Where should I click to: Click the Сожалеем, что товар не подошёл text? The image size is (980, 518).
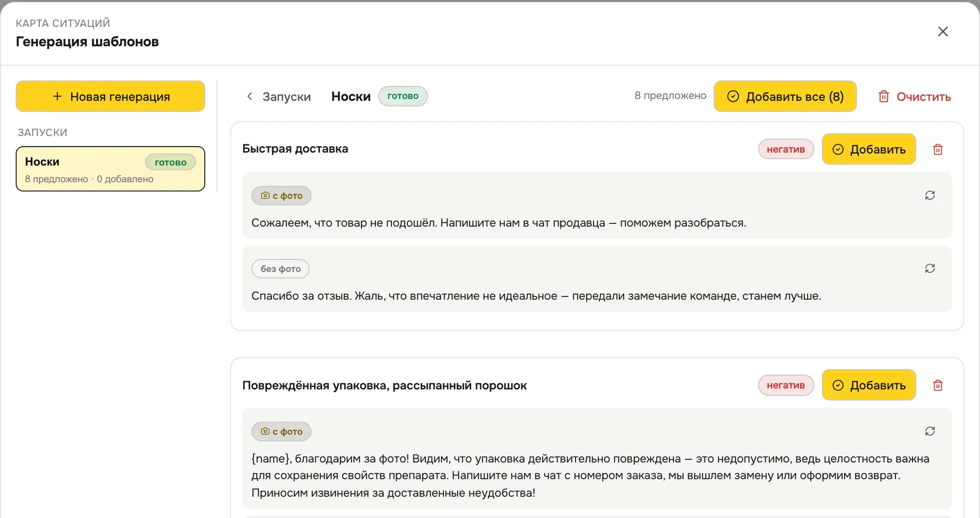499,223
